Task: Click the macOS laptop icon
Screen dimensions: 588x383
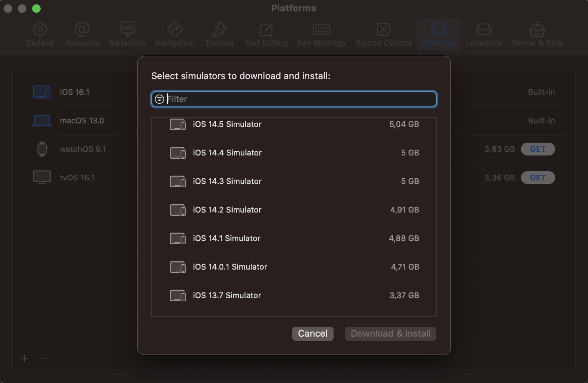Action: 42,121
